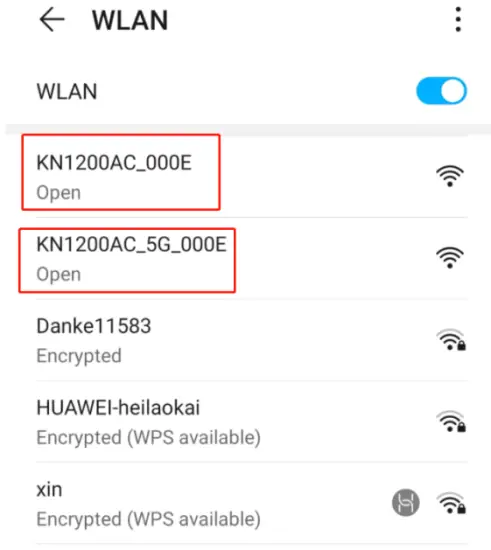The height and width of the screenshot is (550, 491).
Task: Tap Open status under KN1200AC_5G_000E
Action: coord(59,274)
